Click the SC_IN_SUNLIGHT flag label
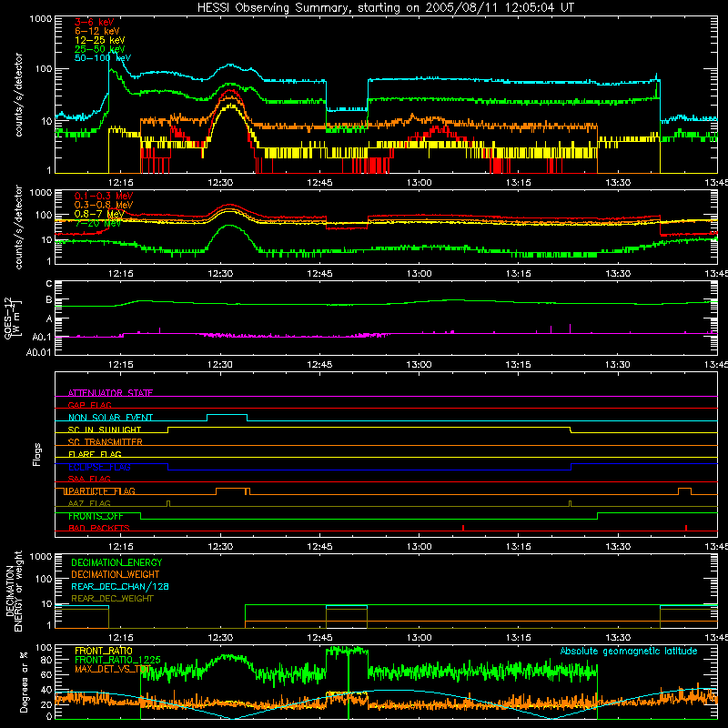The width and height of the screenshot is (728, 728). 105,430
